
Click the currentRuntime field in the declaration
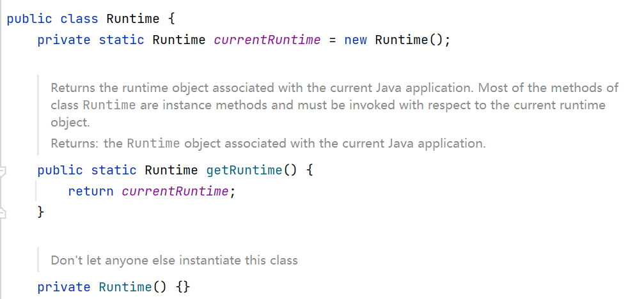(267, 40)
